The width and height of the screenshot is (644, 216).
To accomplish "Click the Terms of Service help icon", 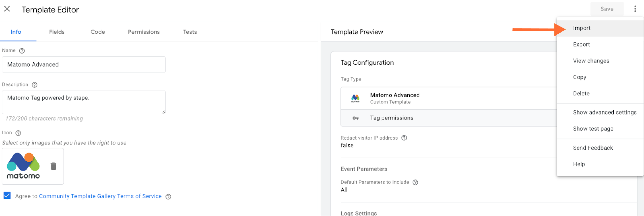I will click(168, 196).
